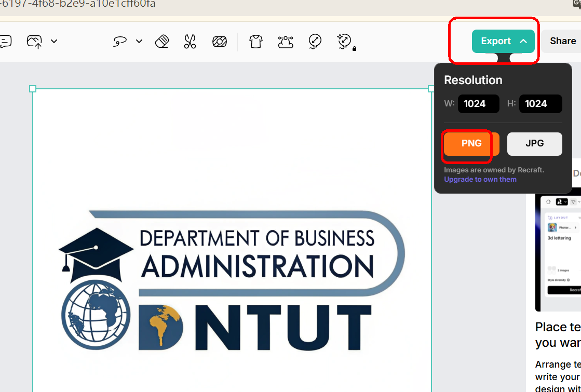This screenshot has width=581, height=392.
Task: Expand the lasso tool options arrow
Action: 139,41
